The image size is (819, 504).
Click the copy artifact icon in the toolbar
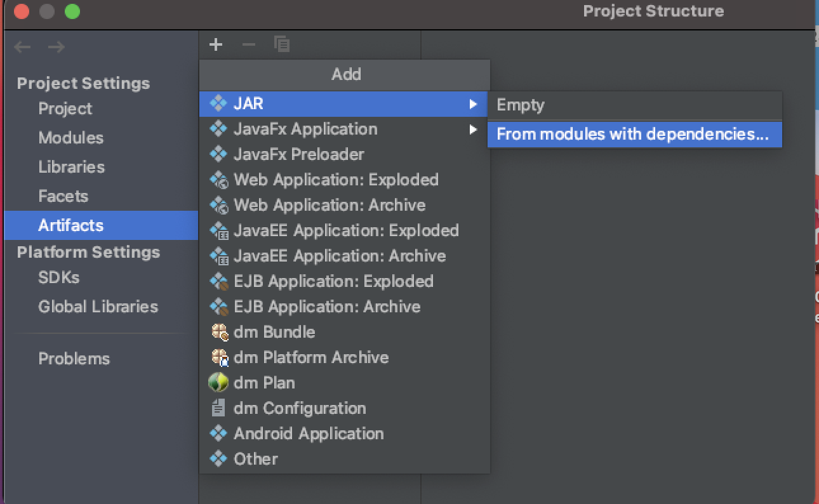[281, 44]
